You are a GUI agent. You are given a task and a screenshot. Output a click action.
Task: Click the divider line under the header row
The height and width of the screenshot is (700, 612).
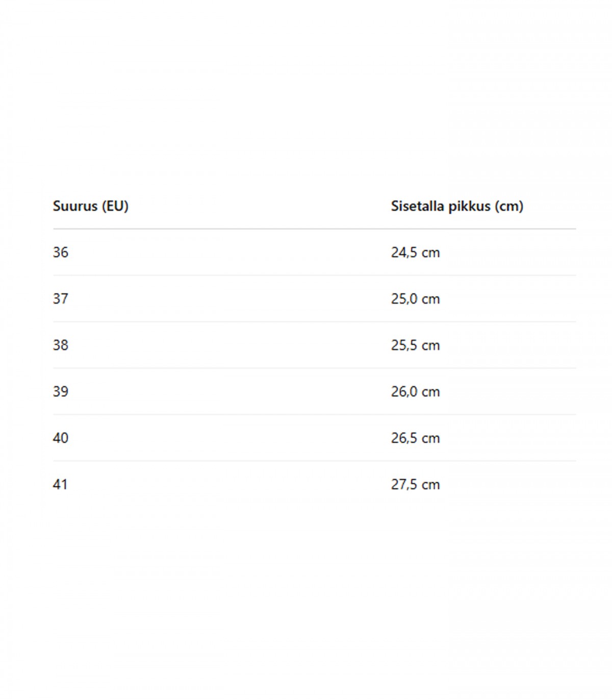(x=314, y=229)
